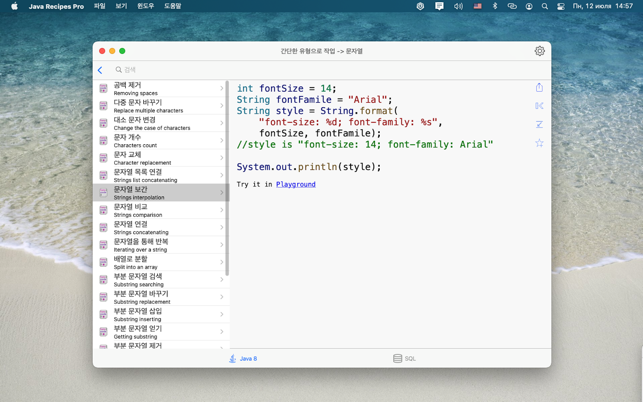Click the Substring replacement row icon

pyautogui.click(x=103, y=297)
